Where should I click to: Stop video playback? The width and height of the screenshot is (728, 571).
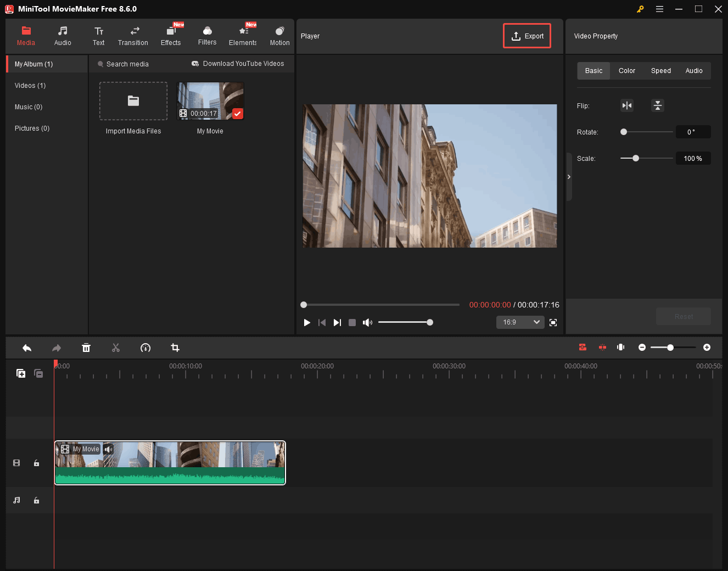(352, 323)
